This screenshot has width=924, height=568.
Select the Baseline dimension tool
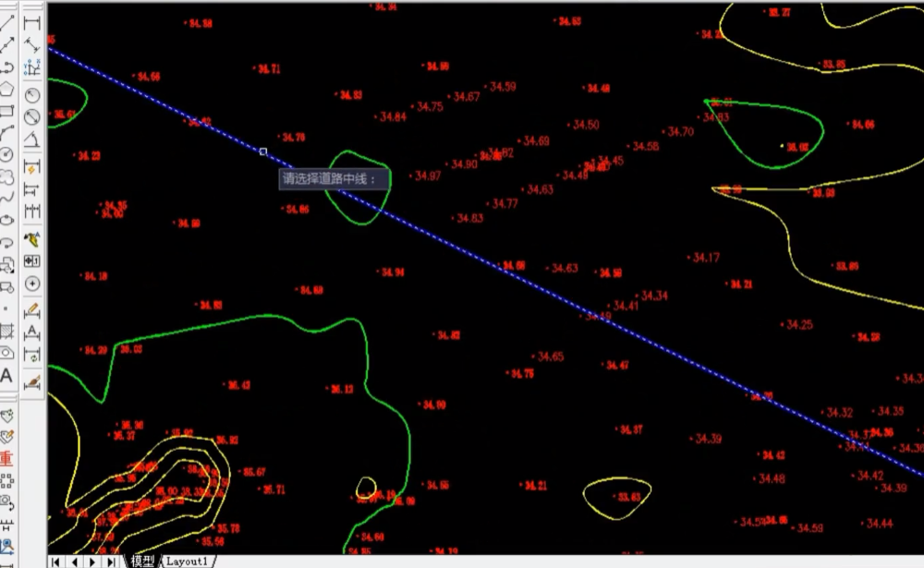[x=32, y=190]
